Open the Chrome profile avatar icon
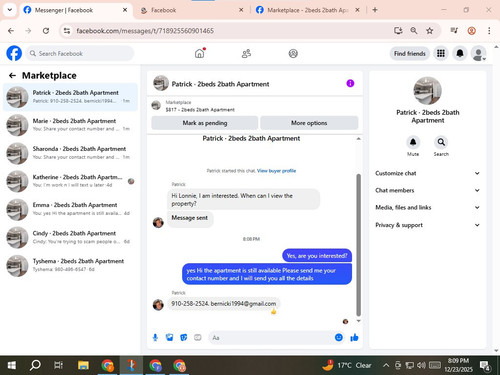 point(471,31)
